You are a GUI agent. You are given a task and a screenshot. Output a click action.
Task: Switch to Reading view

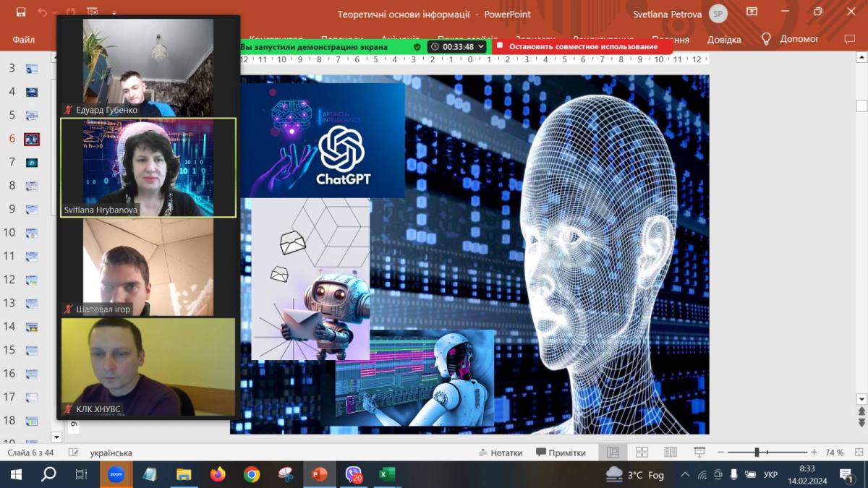(671, 453)
